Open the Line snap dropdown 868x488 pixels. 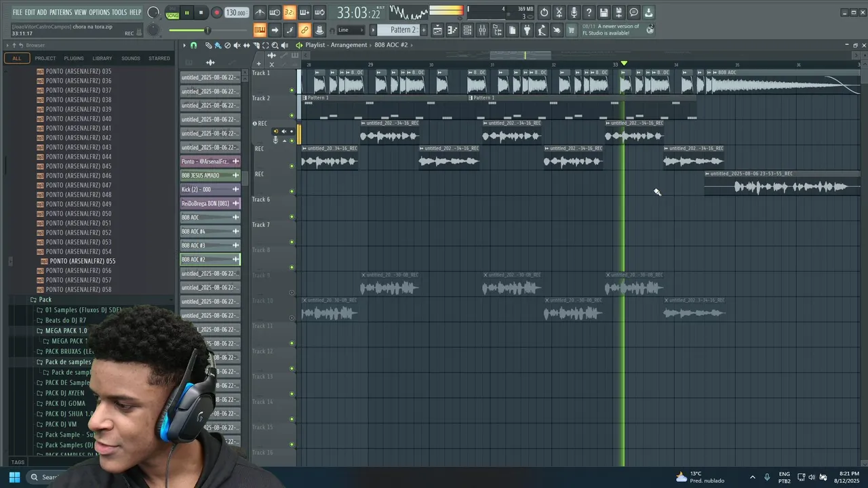[351, 30]
